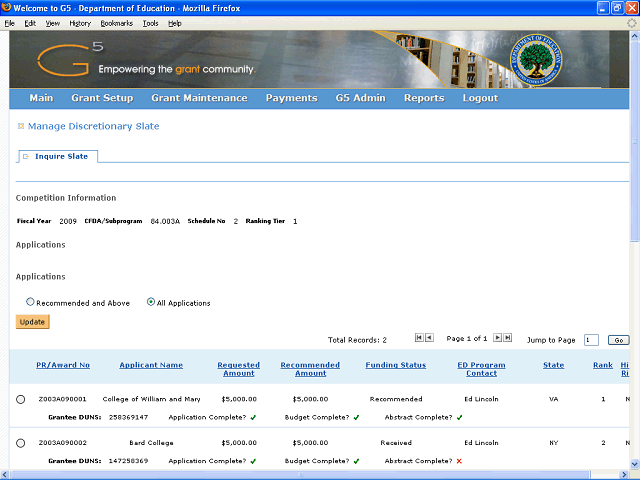640x480 pixels.
Task: Select All Applications radio button
Action: click(x=151, y=302)
